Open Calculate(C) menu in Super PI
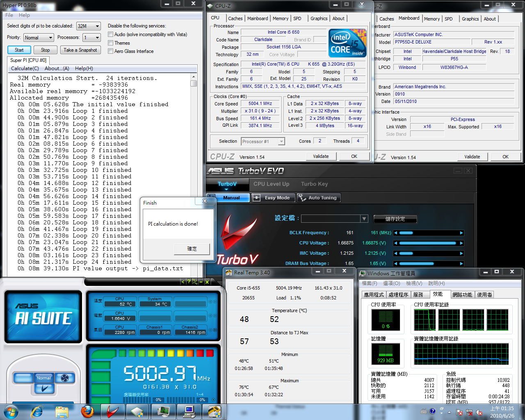This screenshot has height=420, width=525. [x=25, y=68]
